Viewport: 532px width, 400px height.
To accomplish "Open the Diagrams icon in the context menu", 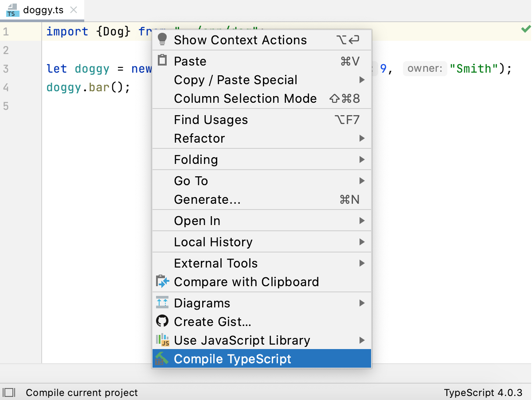I will point(162,303).
